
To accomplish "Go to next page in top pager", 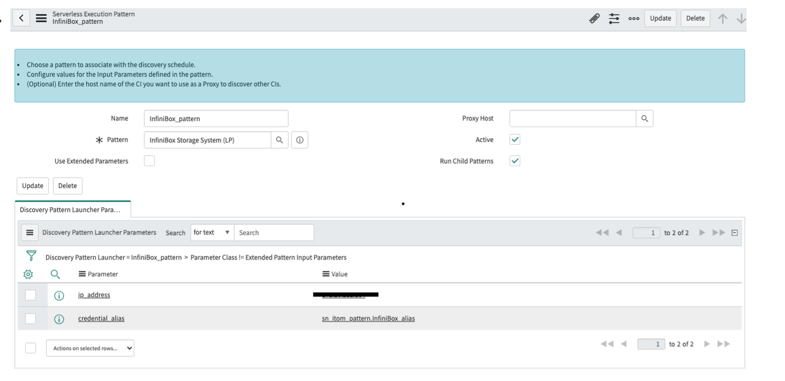I will 702,232.
